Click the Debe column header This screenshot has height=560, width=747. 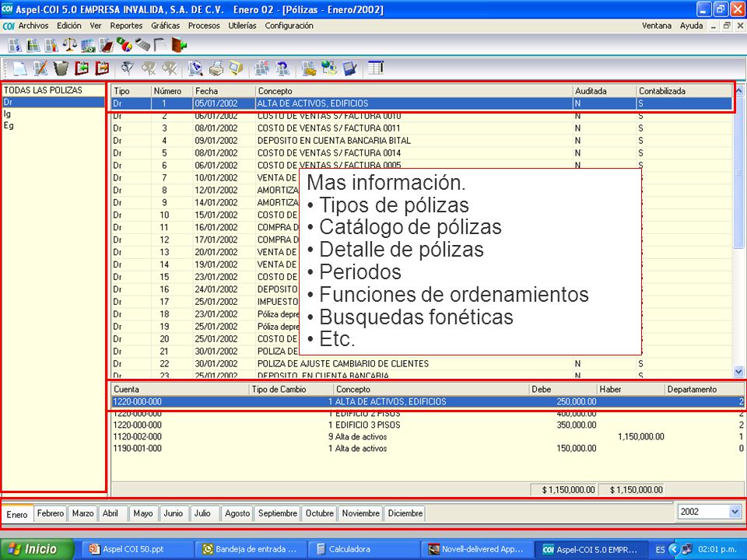point(563,389)
